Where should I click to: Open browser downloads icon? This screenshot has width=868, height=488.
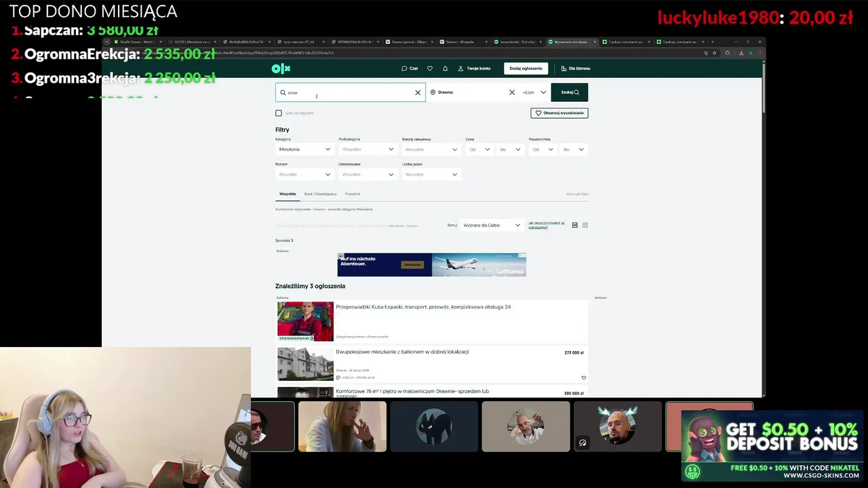(x=741, y=53)
